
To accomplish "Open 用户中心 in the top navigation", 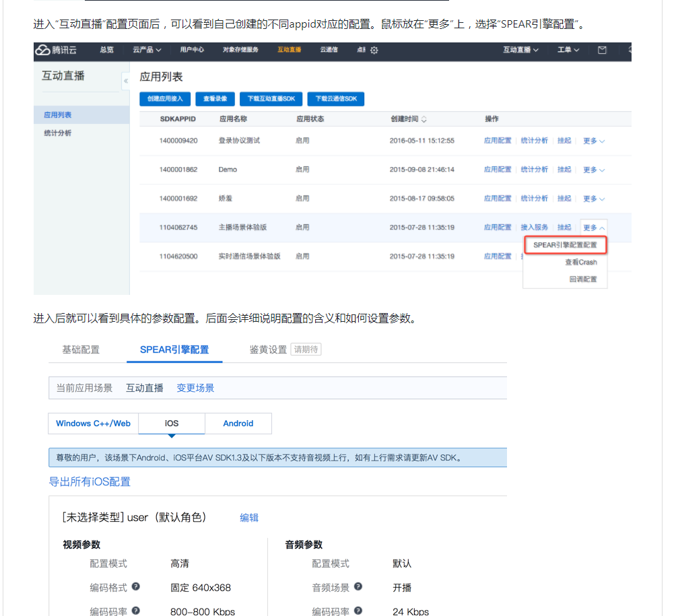I will (192, 50).
